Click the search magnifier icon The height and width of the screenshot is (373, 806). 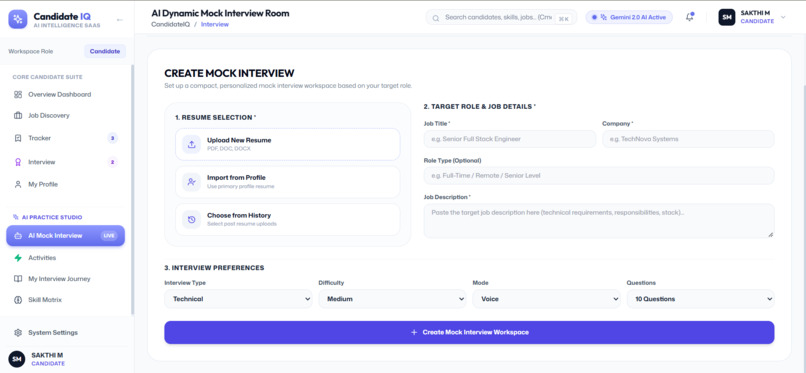pos(436,18)
